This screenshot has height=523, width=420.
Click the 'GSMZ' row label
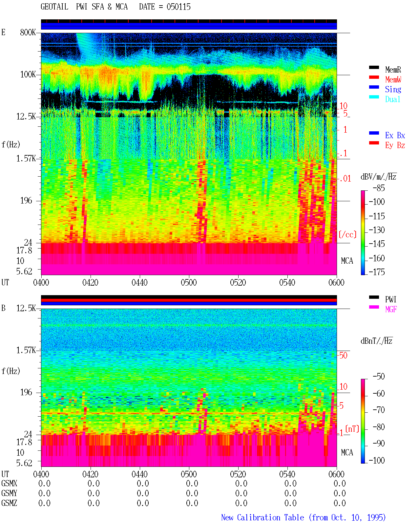click(9, 503)
